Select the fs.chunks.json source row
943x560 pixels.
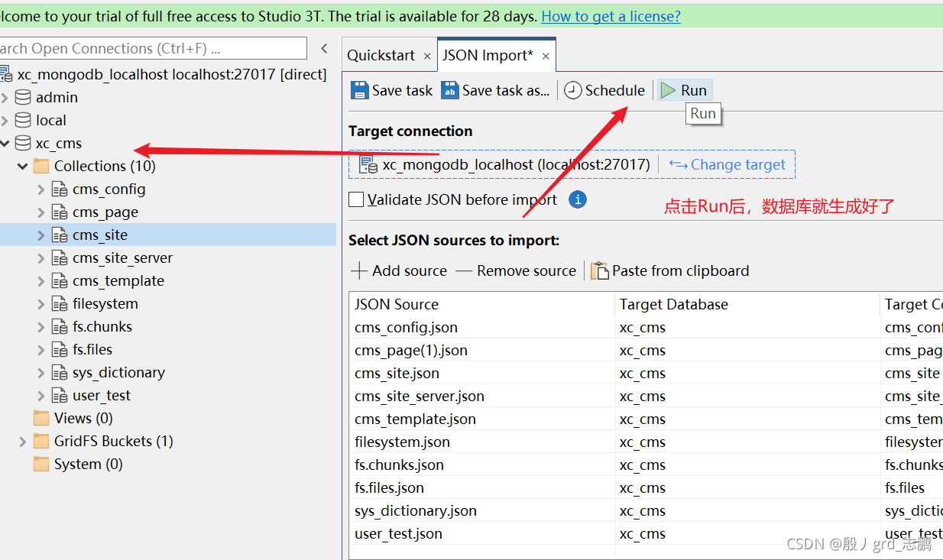tap(646, 465)
